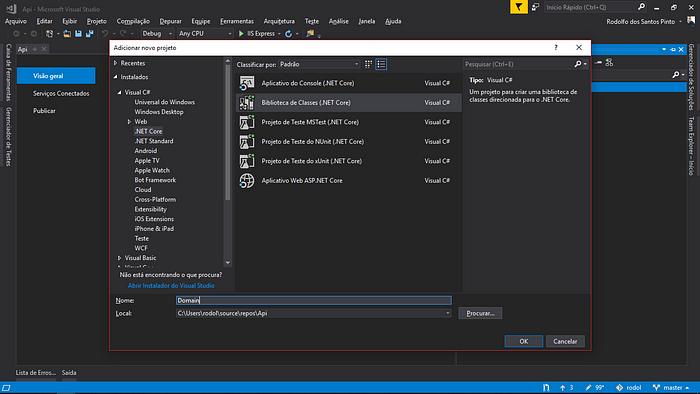Click dialog help question mark button
Viewport: 700px width, 394px height.
[x=556, y=47]
